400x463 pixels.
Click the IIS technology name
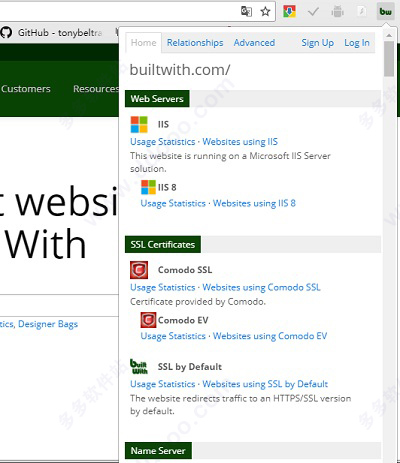(x=163, y=124)
